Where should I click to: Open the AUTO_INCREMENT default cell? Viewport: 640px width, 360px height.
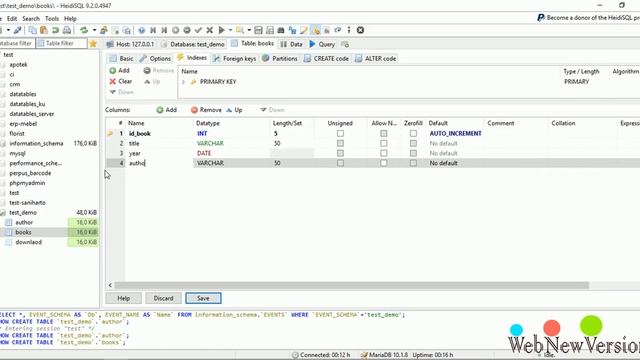(x=456, y=133)
